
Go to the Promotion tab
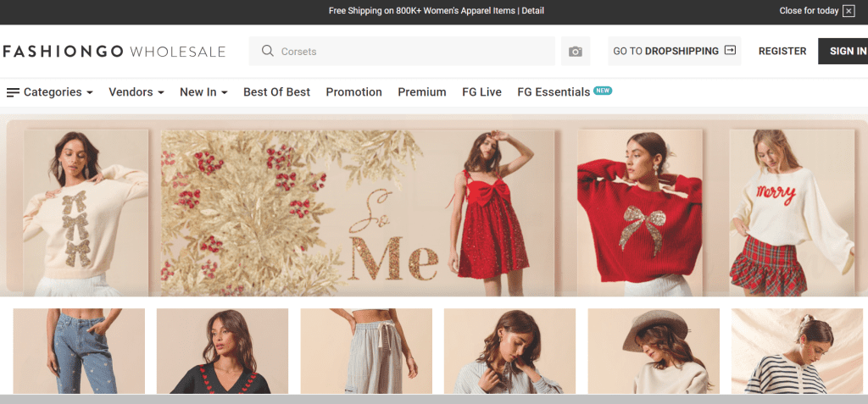point(353,92)
